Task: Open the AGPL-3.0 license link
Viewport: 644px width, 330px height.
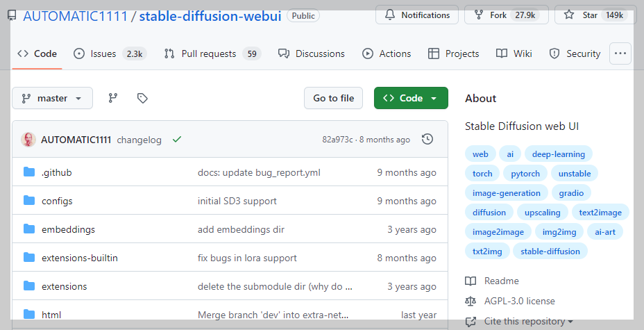Action: (x=519, y=302)
